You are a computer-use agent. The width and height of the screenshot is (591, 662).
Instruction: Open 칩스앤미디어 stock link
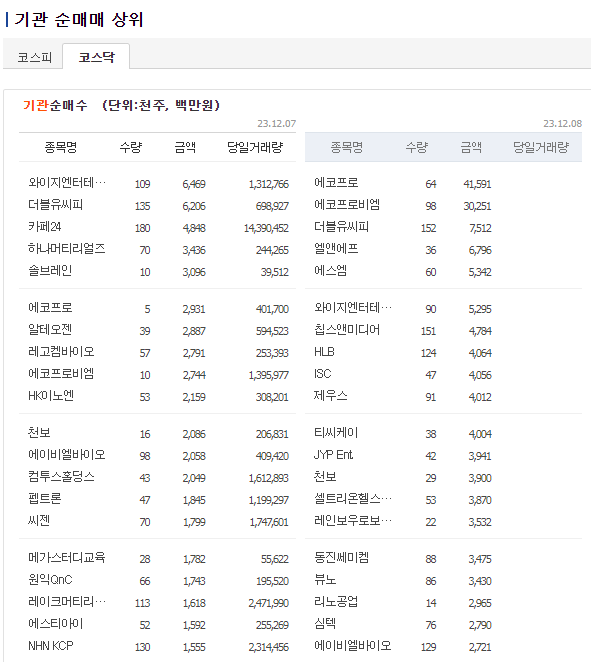[347, 330]
